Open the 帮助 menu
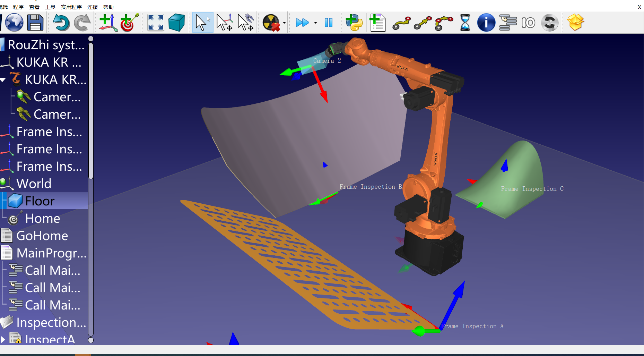Viewport: 644px width, 356px height. pyautogui.click(x=108, y=7)
